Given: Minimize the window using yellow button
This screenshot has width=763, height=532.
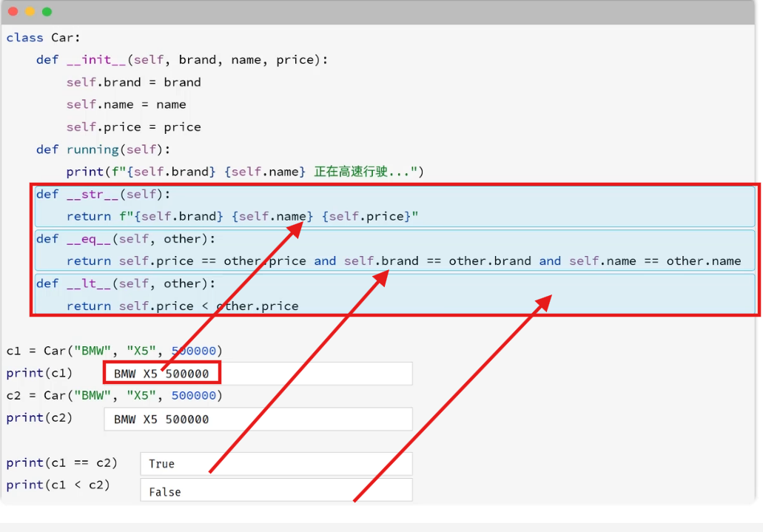Looking at the screenshot, I should point(30,11).
